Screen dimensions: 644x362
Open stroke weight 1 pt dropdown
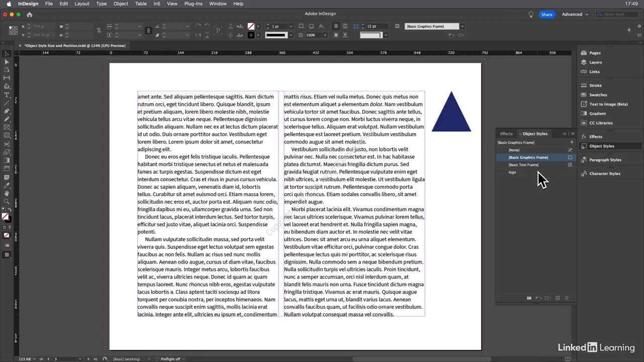tap(291, 26)
